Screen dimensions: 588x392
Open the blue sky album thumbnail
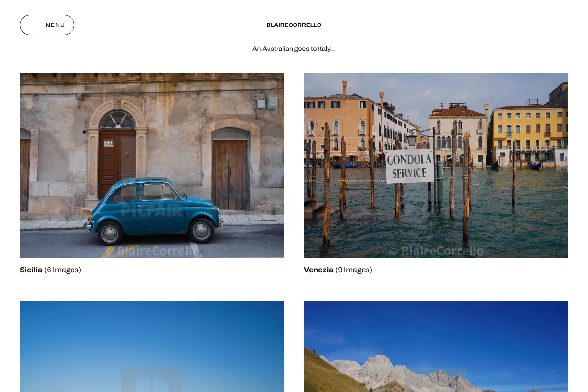click(152, 346)
